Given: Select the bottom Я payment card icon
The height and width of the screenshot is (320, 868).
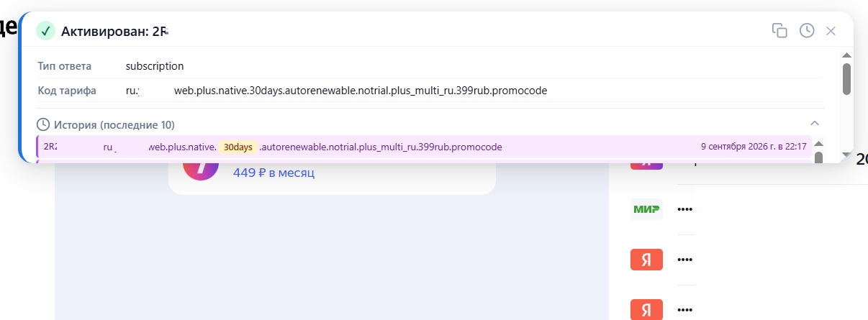Looking at the screenshot, I should [x=646, y=310].
